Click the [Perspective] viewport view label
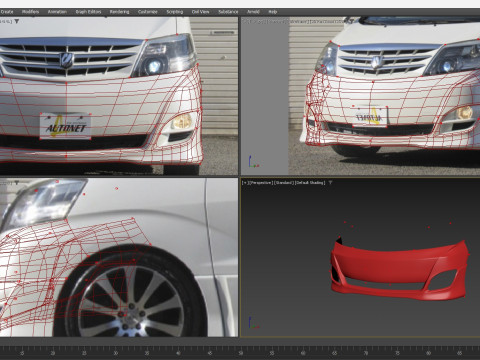The width and height of the screenshot is (480, 360). 260,183
